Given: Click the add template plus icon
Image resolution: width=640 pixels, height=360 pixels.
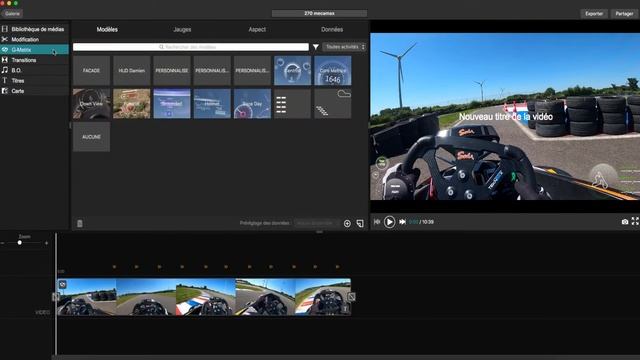Looking at the screenshot, I should [x=347, y=223].
